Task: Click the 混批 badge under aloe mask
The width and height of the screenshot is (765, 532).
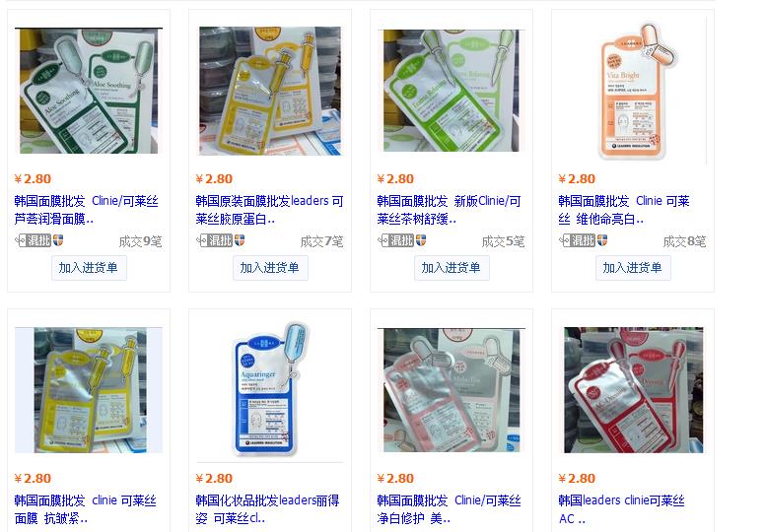Action: click(33, 240)
